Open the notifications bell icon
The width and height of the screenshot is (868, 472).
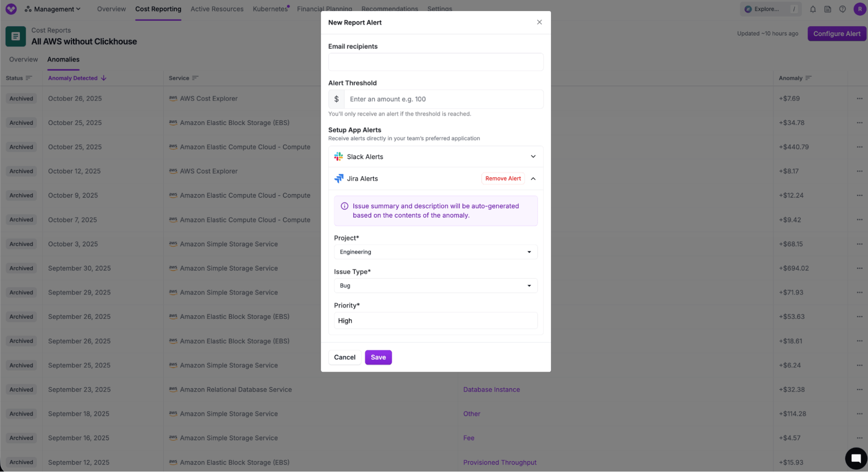pos(813,9)
